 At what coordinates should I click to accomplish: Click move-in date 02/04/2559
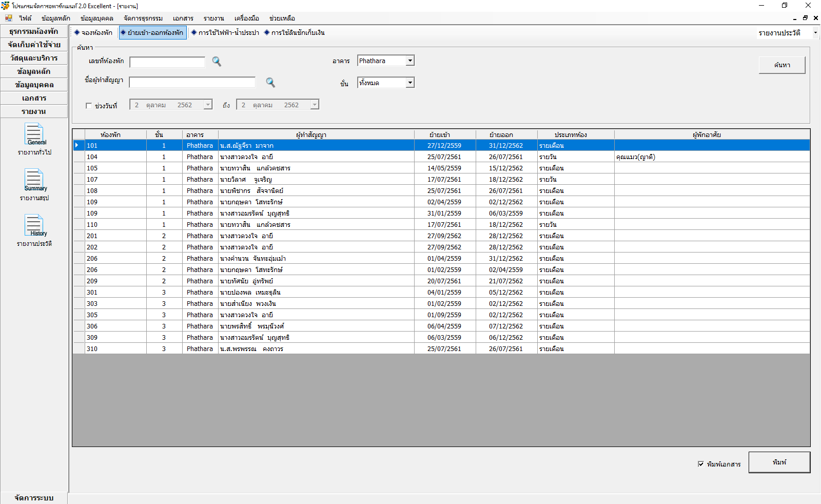(x=445, y=202)
